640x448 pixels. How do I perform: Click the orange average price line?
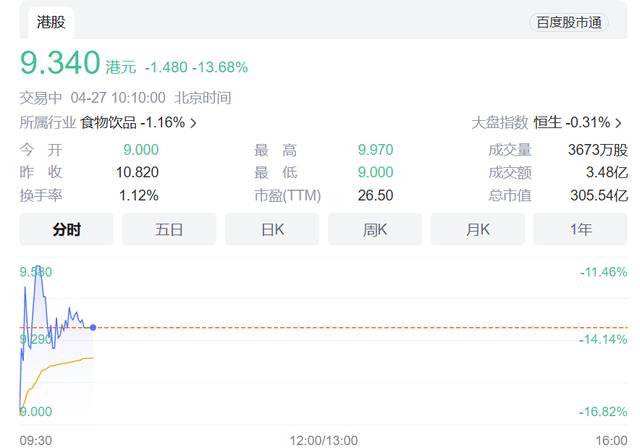coord(61,364)
